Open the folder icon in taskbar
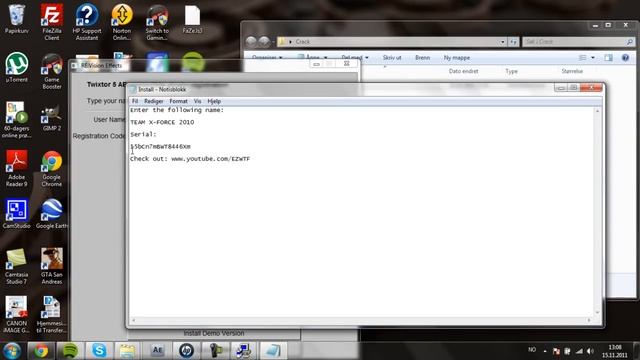The height and width of the screenshot is (360, 640). pos(127,351)
